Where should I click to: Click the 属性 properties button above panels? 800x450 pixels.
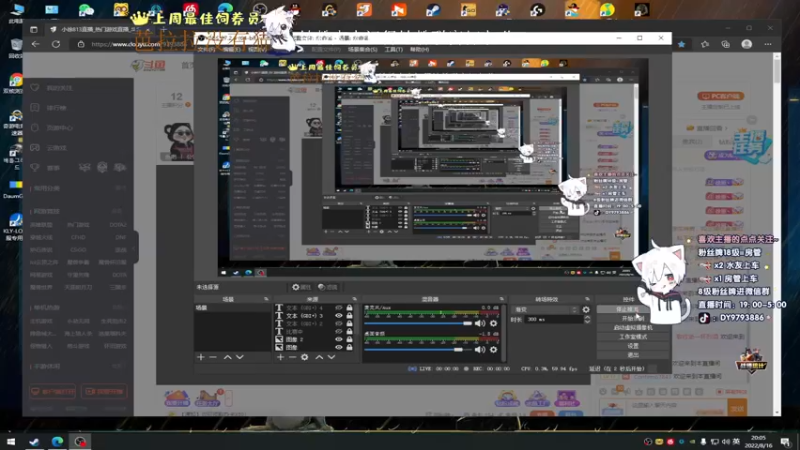pos(302,287)
